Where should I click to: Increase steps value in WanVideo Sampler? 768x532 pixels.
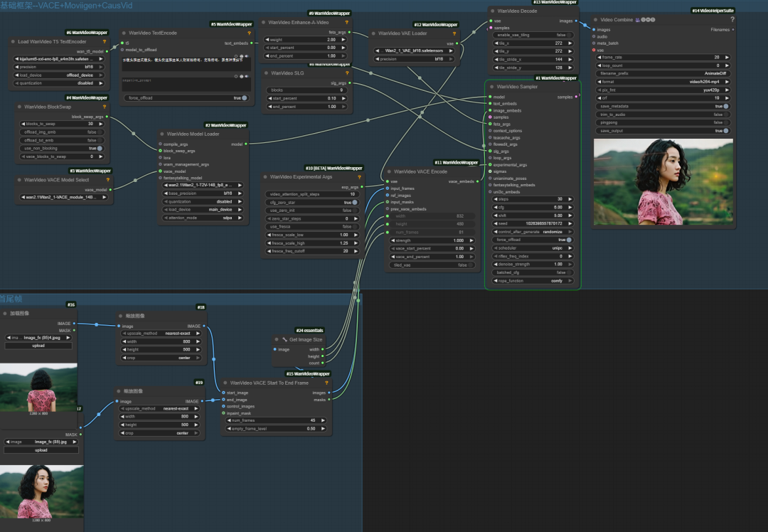[570, 199]
